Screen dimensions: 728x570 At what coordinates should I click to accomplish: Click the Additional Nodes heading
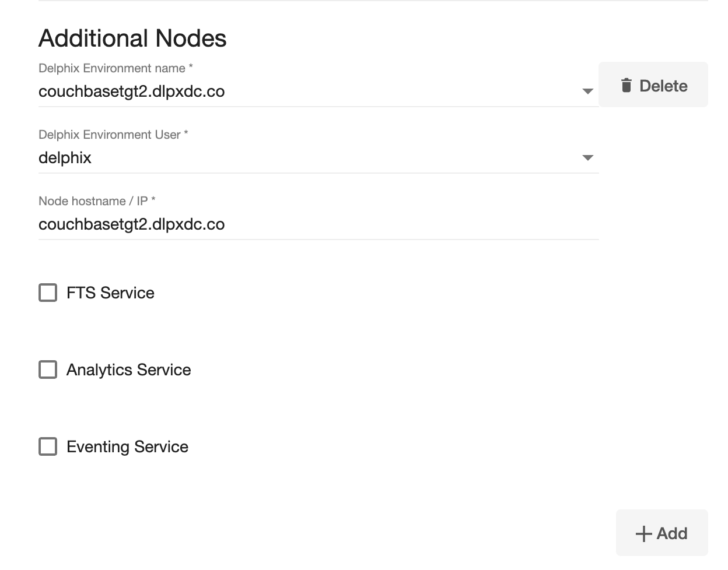coord(132,38)
